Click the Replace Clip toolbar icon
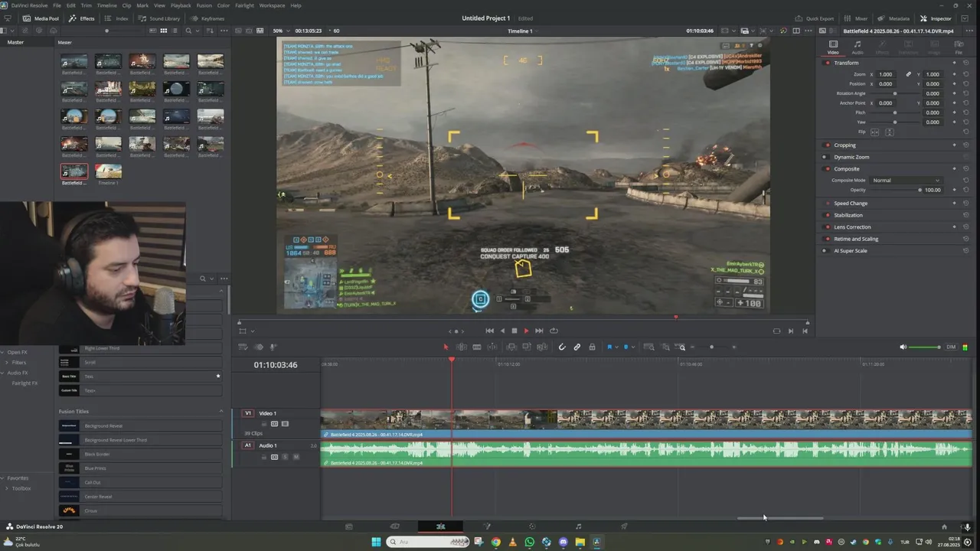Screen dimensions: 980x551 pos(542,347)
